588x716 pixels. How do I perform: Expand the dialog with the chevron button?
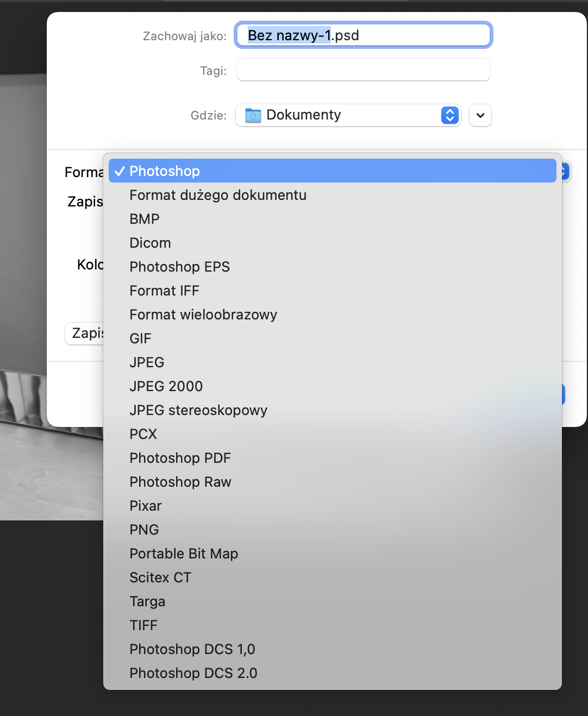[480, 115]
